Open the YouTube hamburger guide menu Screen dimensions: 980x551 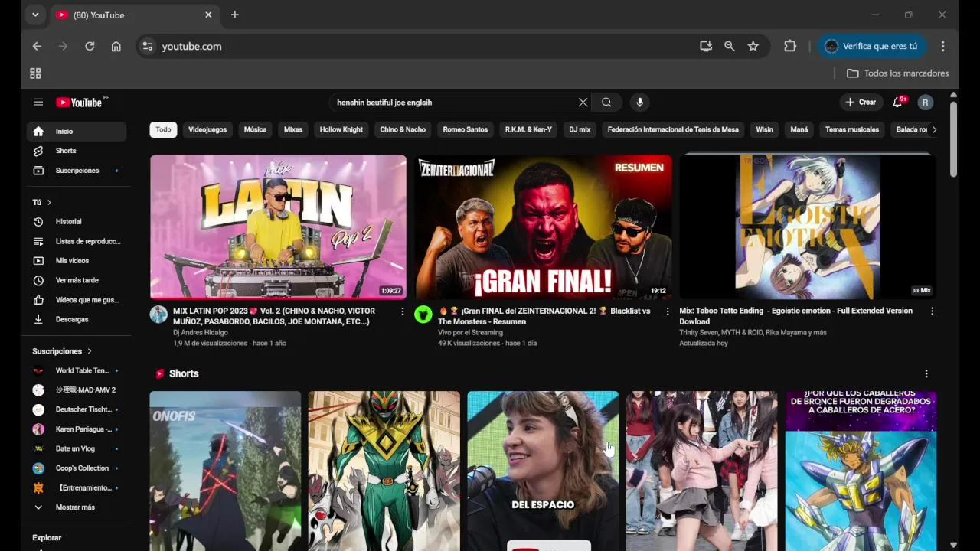click(38, 103)
